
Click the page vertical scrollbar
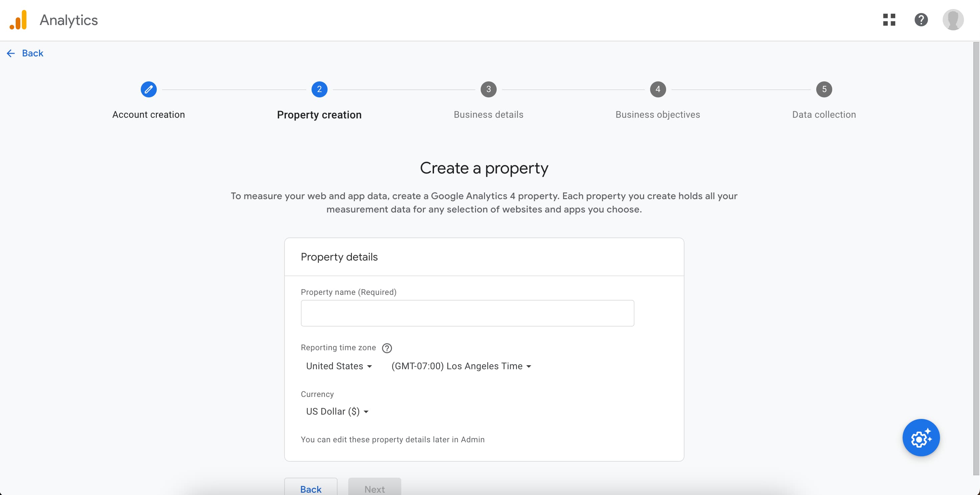(976, 259)
